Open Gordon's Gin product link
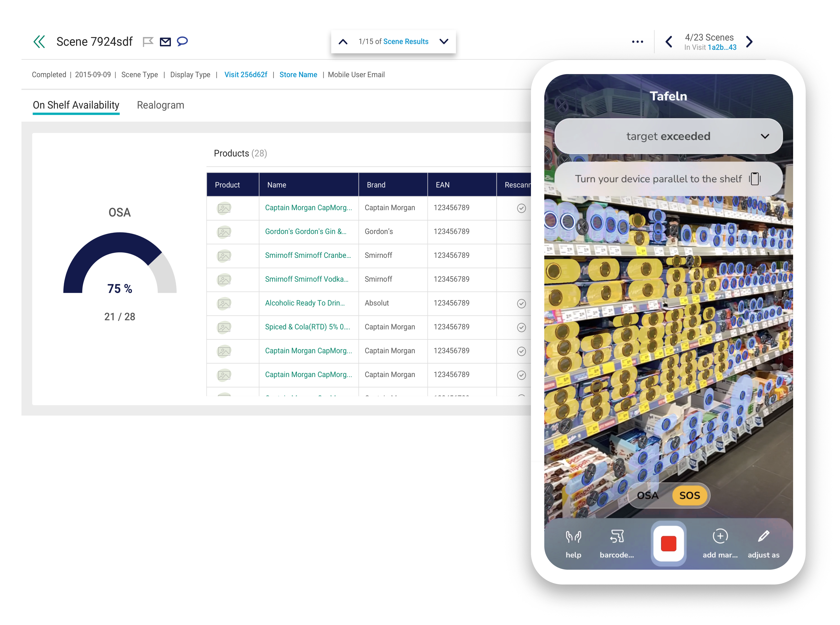 point(306,232)
